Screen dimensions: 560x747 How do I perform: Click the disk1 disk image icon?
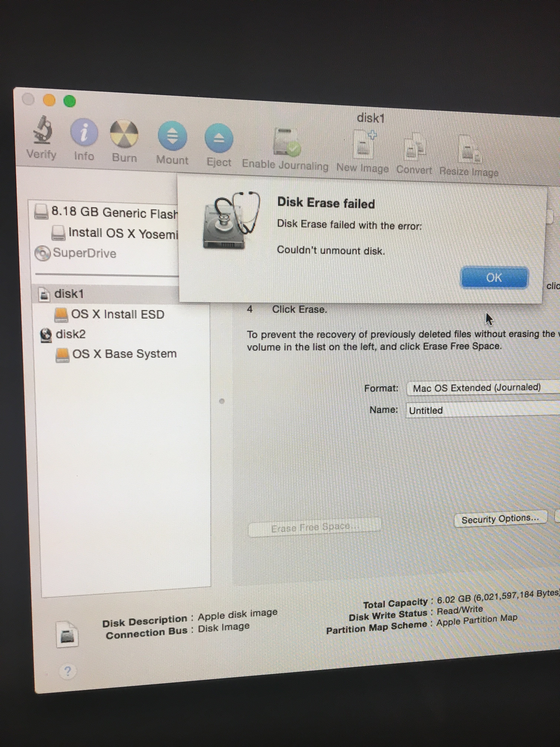point(44,294)
